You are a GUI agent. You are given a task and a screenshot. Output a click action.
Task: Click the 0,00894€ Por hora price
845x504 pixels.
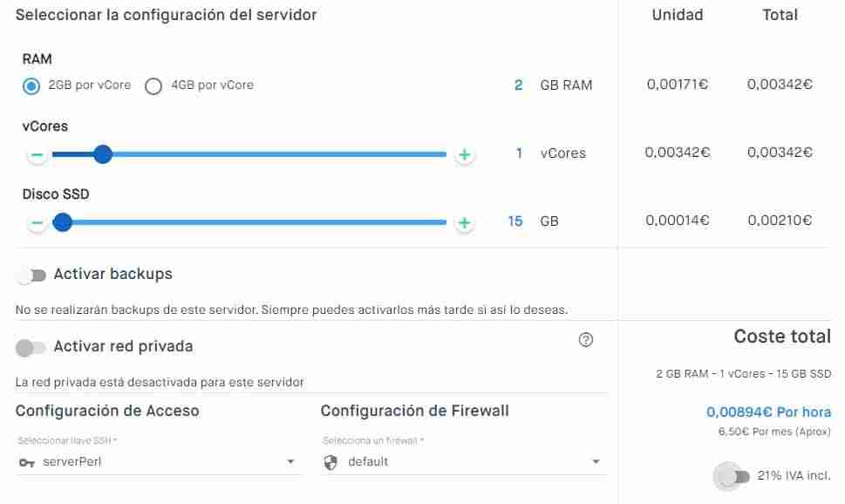click(768, 412)
